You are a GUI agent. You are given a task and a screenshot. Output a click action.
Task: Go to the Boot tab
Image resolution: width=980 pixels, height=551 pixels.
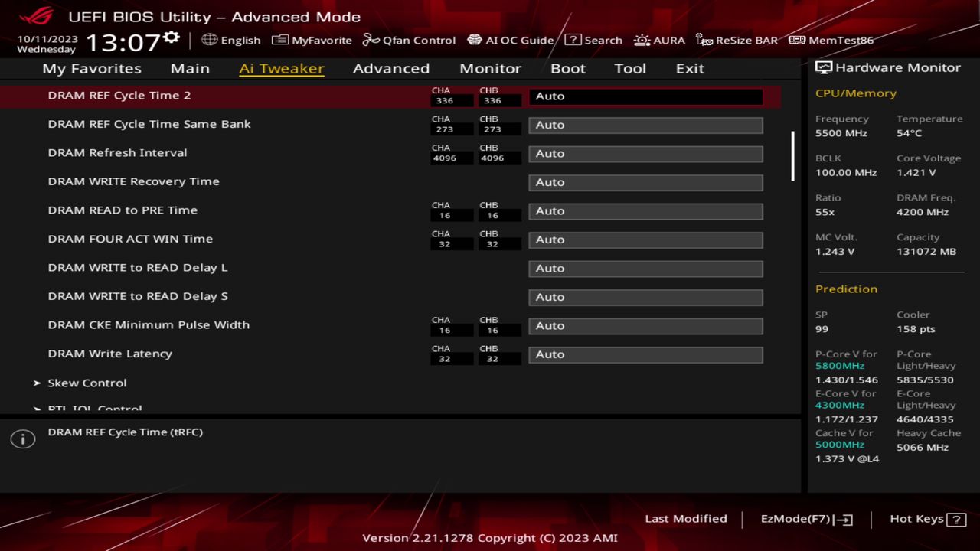568,68
